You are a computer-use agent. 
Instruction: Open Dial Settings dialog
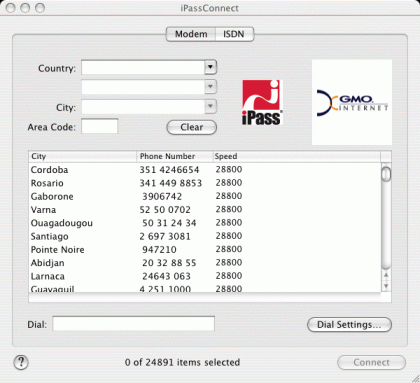pyautogui.click(x=349, y=325)
